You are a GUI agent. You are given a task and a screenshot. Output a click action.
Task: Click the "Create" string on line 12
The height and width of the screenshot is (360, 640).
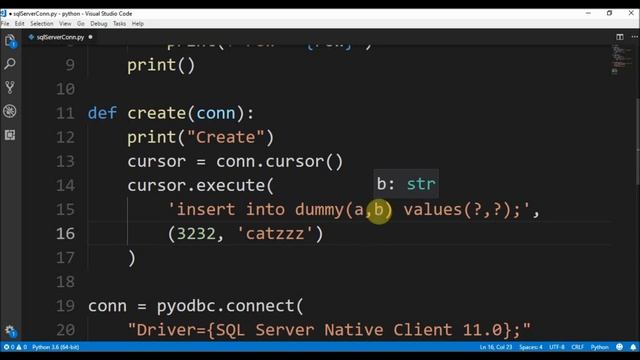coord(226,137)
